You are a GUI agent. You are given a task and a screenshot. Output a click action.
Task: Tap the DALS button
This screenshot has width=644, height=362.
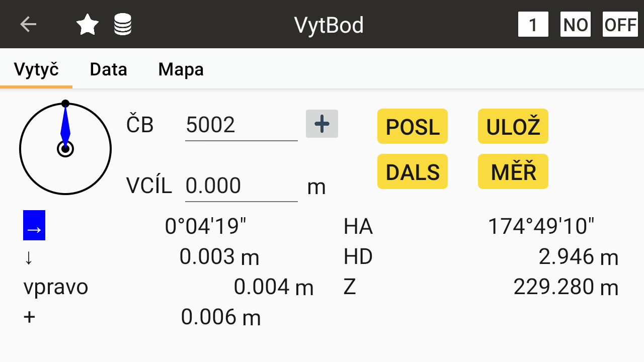[412, 172]
